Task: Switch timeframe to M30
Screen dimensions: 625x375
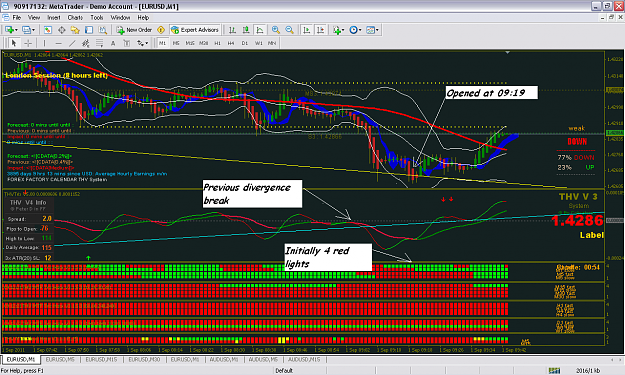Action: tap(203, 43)
